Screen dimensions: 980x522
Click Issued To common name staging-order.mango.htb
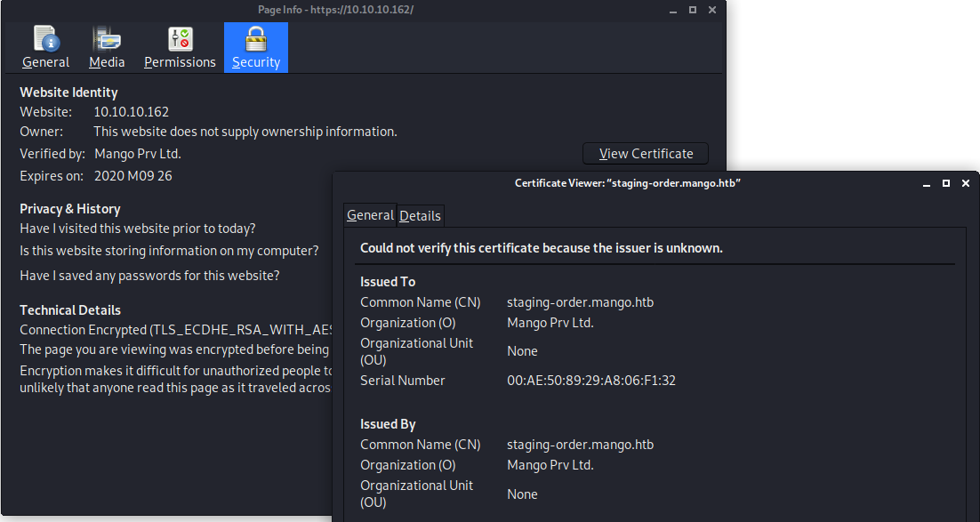pos(580,302)
